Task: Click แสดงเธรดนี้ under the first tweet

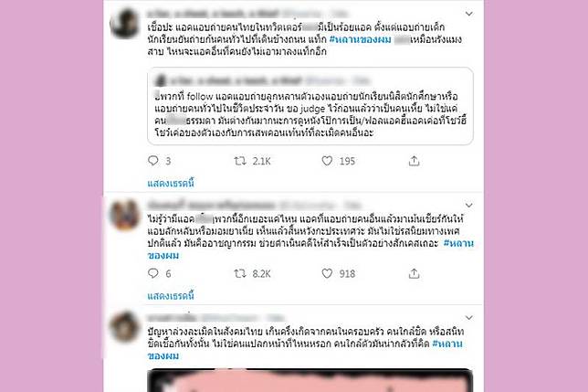Action: click(171, 183)
